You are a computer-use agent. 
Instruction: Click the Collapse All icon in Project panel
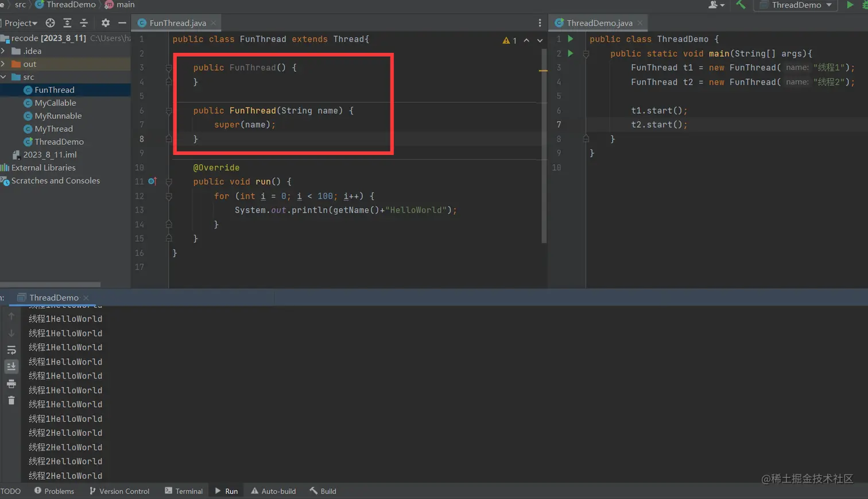pos(84,23)
